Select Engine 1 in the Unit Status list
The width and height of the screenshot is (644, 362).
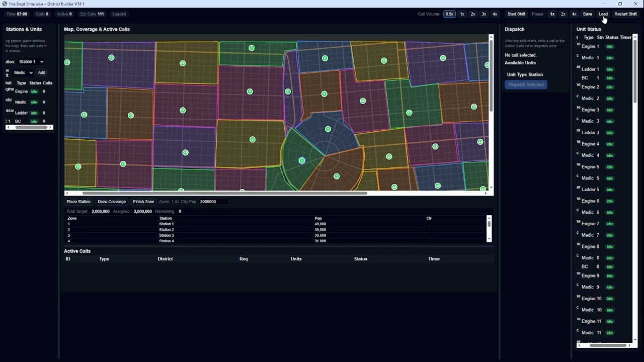(x=604, y=47)
